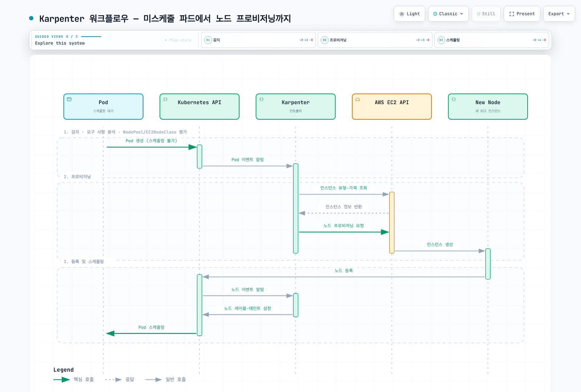581x392 pixels.
Task: Click the 01 step number circle
Action: [208, 40]
